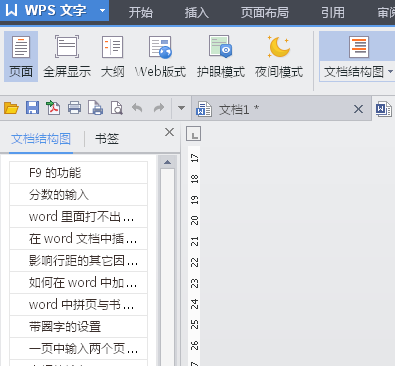Close the document structure side panel
Image resolution: width=395 pixels, height=366 pixels.
point(169,132)
